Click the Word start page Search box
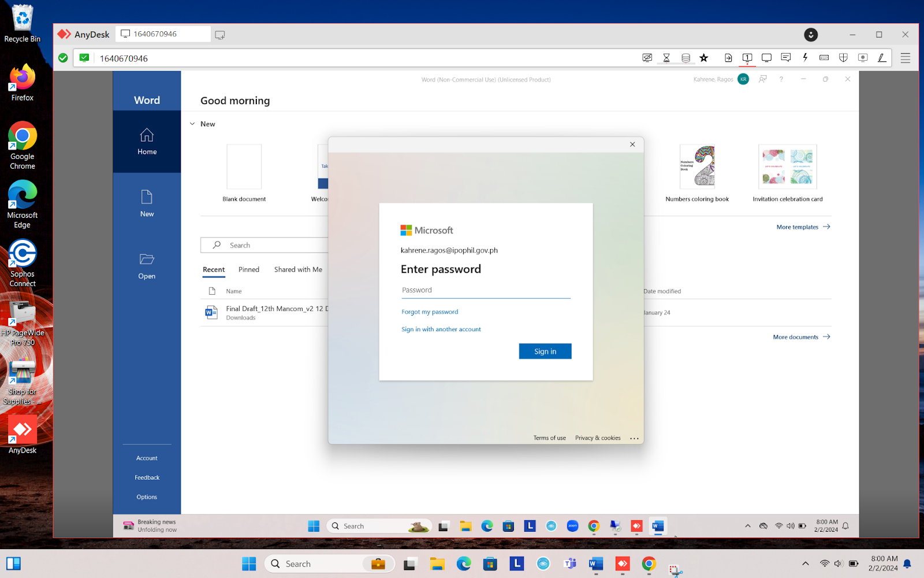This screenshot has width=924, height=578. click(264, 245)
